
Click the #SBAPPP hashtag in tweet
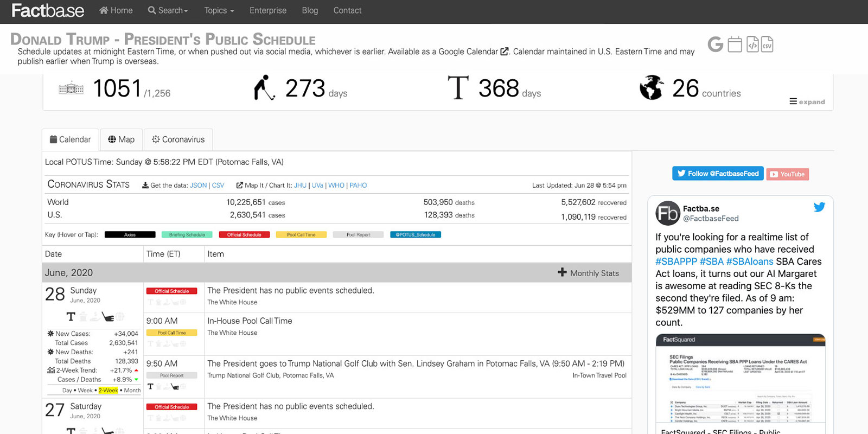676,261
